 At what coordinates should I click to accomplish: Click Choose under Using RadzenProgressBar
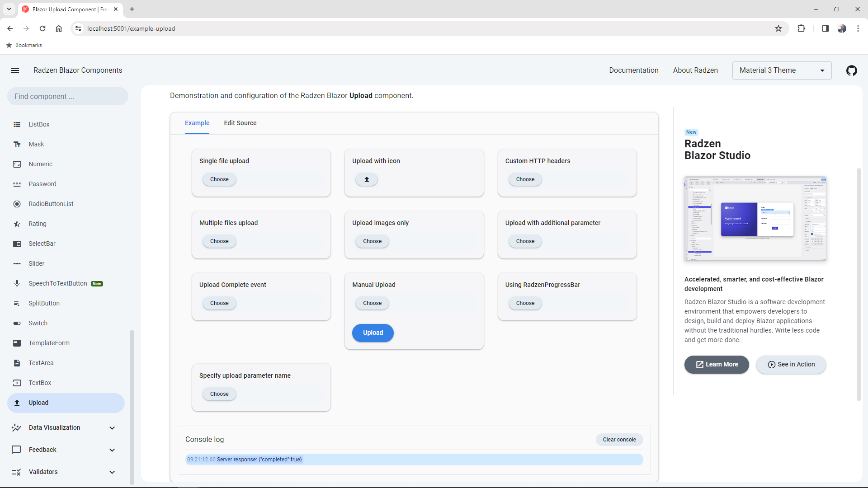point(525,303)
